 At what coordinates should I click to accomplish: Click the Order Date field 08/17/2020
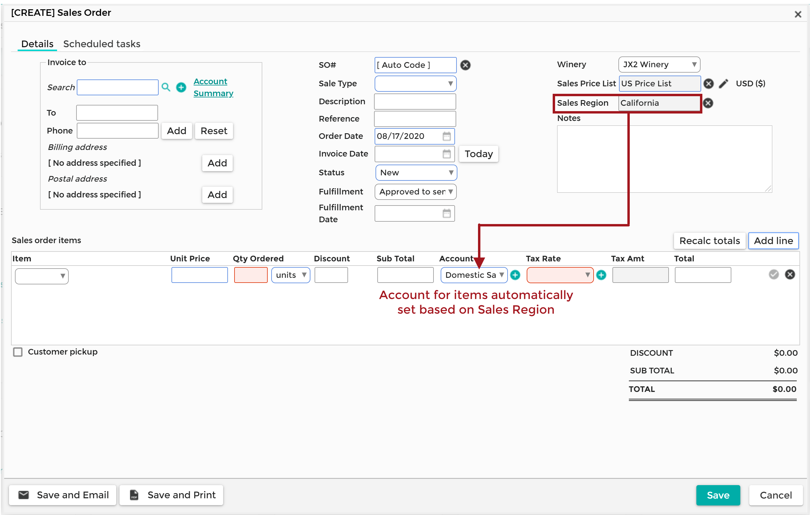click(414, 136)
